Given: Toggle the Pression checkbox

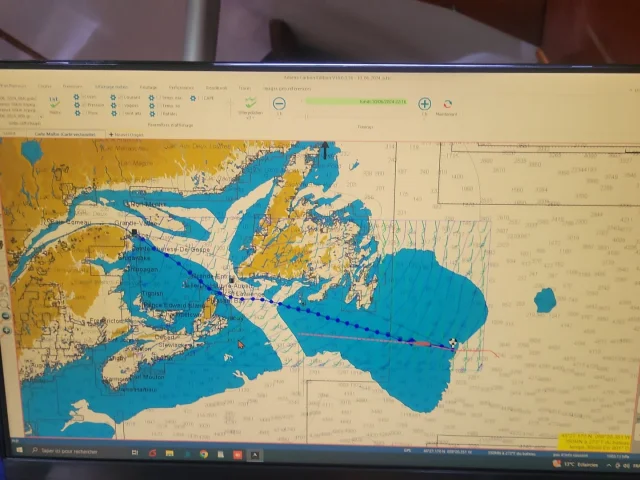Looking at the screenshot, I should pos(84,105).
